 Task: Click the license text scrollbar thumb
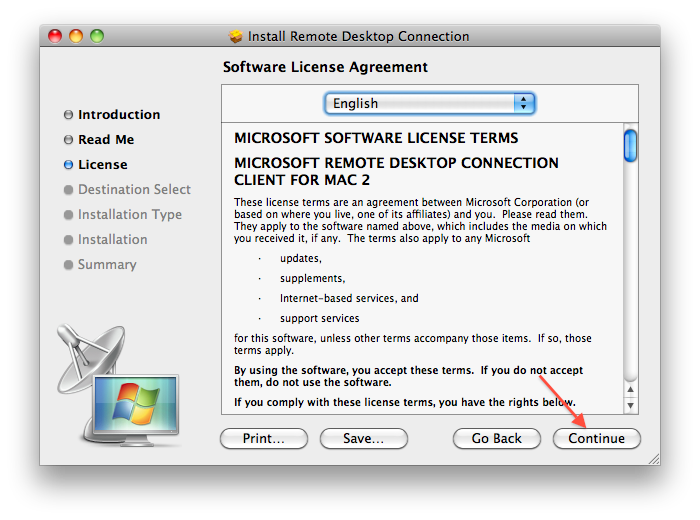coord(630,145)
